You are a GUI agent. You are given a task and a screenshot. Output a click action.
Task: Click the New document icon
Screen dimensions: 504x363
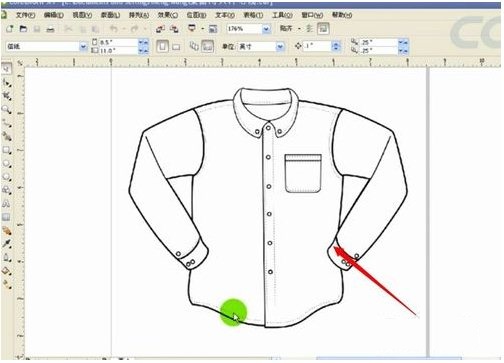(x=9, y=29)
